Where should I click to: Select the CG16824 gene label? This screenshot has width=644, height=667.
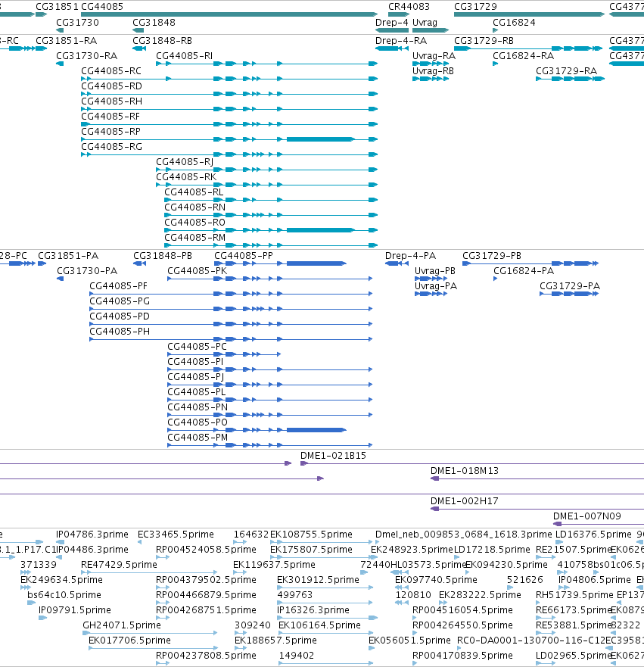pyautogui.click(x=514, y=23)
